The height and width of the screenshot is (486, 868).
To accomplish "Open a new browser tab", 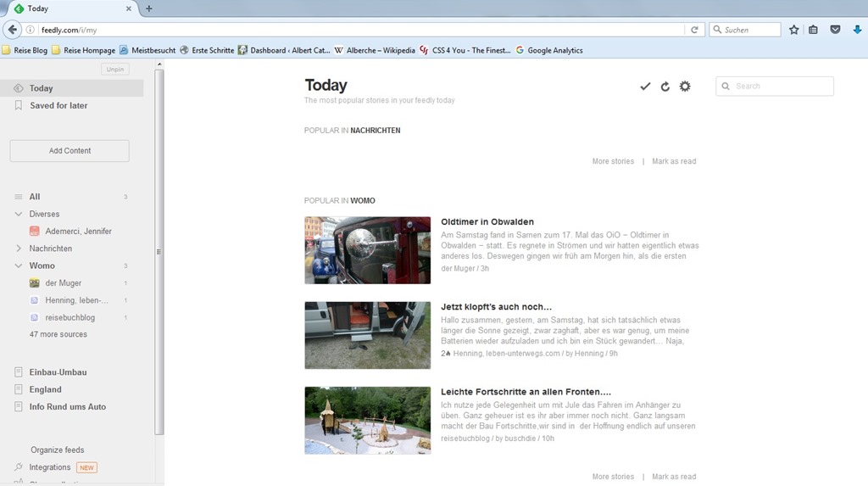I will (149, 8).
